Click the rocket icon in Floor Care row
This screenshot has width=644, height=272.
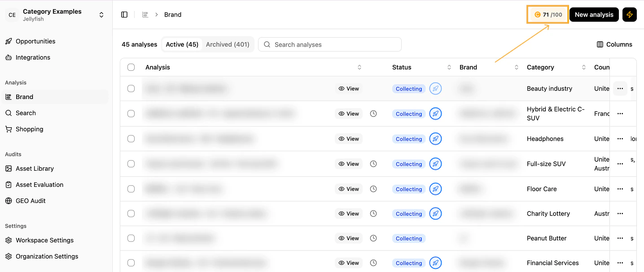[435, 189]
